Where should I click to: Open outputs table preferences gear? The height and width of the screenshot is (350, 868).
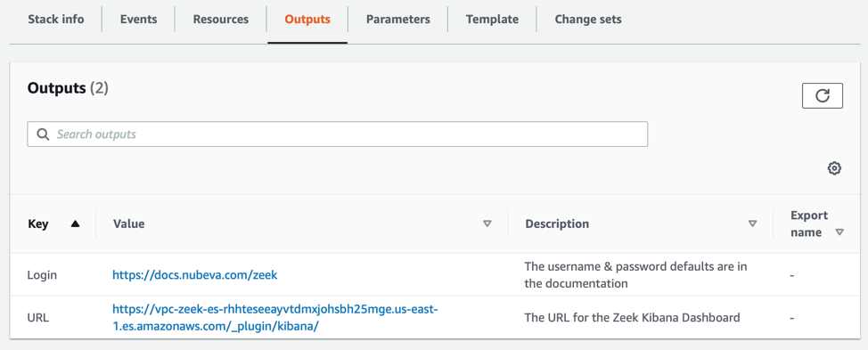[x=834, y=168]
